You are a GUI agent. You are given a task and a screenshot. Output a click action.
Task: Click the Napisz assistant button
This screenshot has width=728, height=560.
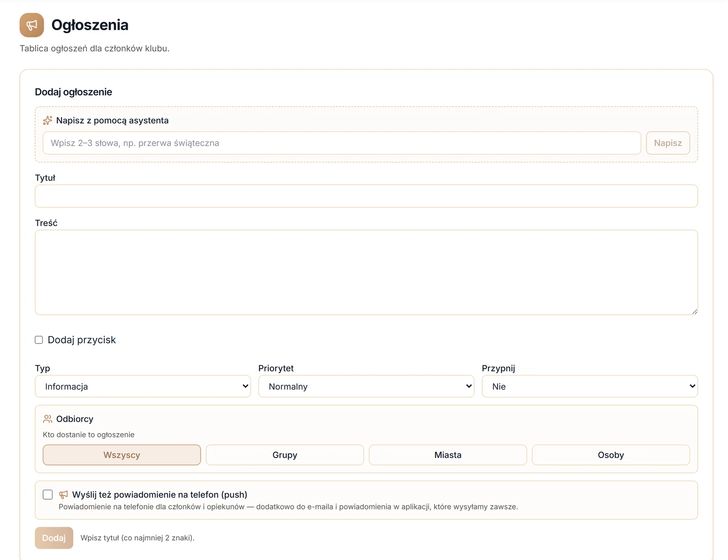(x=668, y=143)
